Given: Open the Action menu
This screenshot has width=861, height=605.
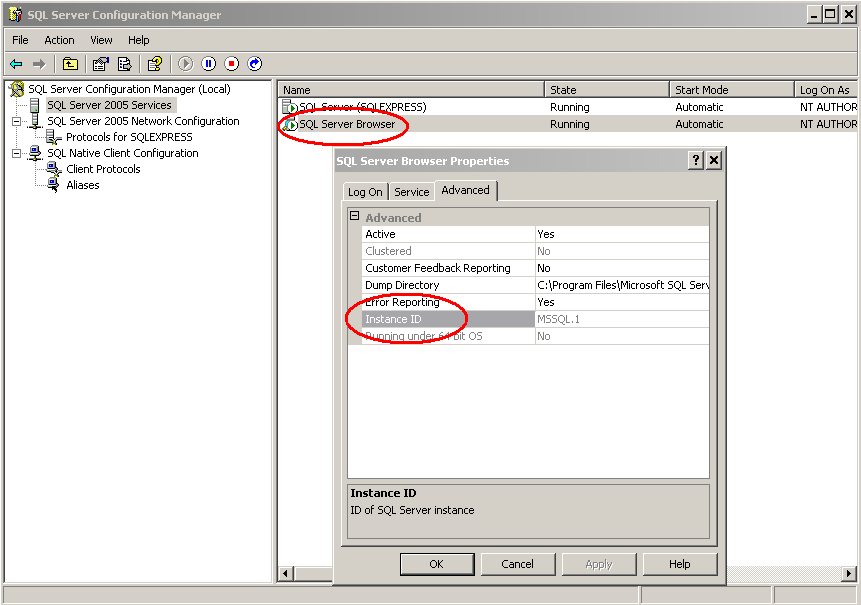Looking at the screenshot, I should (59, 40).
